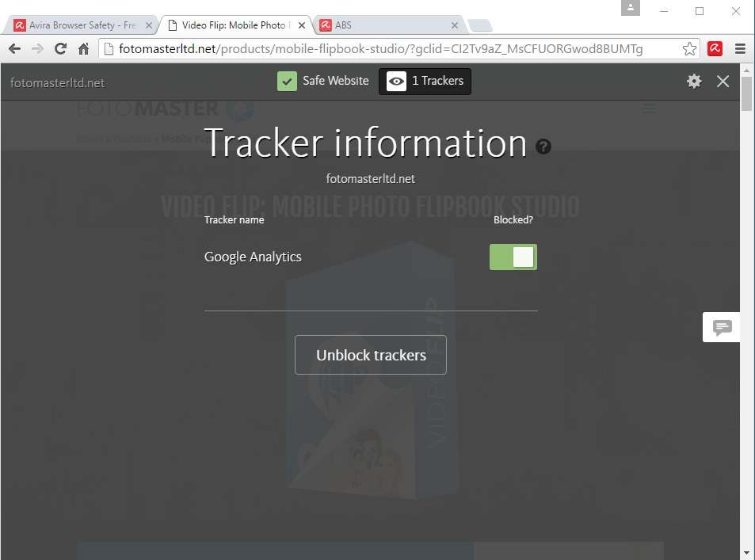Click the Tracker information help icon
Screen dimensions: 755x560
[x=543, y=147]
